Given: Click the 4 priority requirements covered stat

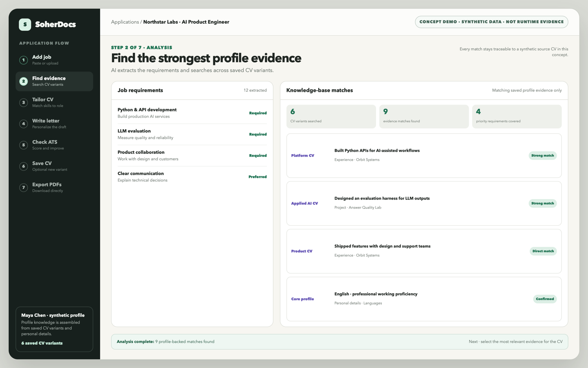Looking at the screenshot, I should (517, 117).
